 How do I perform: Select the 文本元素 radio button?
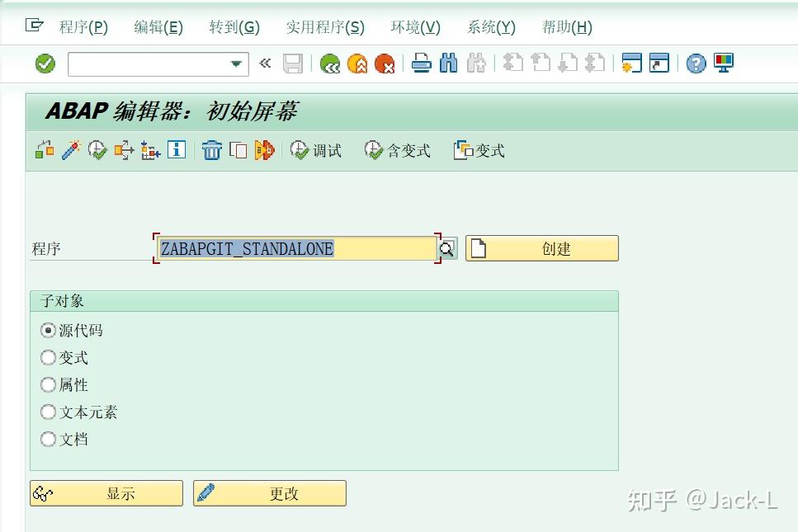click(48, 412)
